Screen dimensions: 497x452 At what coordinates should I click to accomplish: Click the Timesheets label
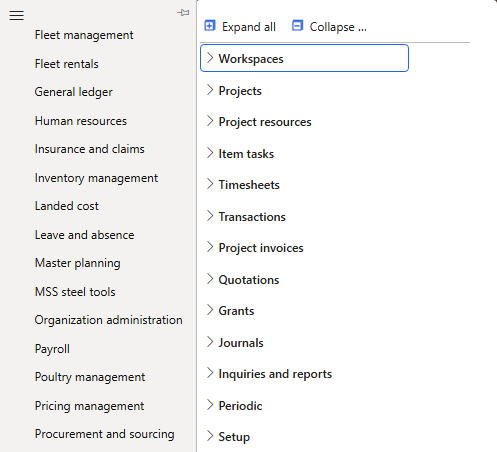(x=249, y=185)
